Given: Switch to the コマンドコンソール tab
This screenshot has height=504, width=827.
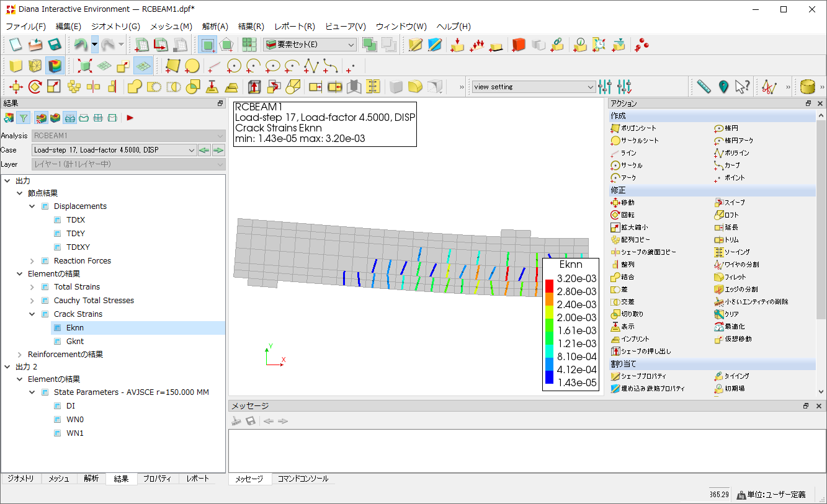Looking at the screenshot, I should point(303,479).
